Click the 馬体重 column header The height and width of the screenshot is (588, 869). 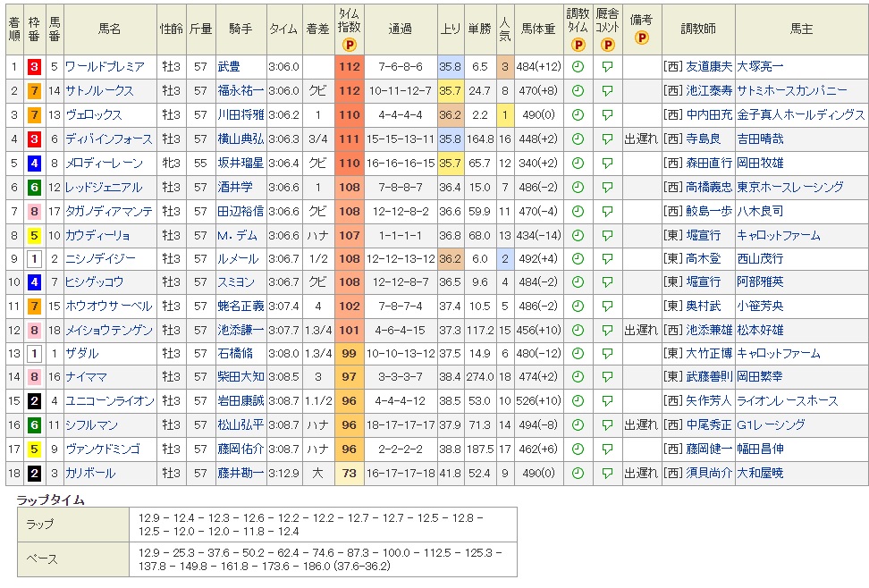click(x=538, y=29)
